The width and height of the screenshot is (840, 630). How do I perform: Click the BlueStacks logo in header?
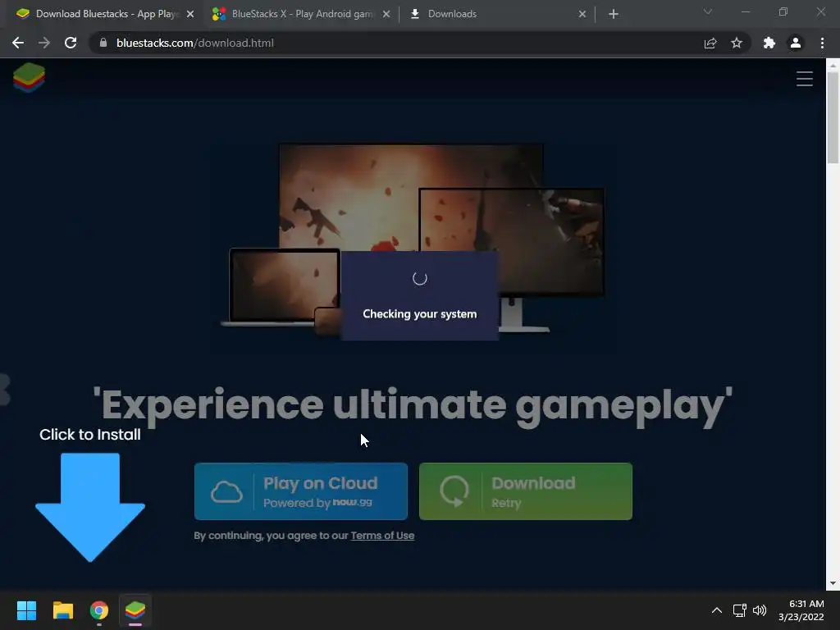coord(29,78)
